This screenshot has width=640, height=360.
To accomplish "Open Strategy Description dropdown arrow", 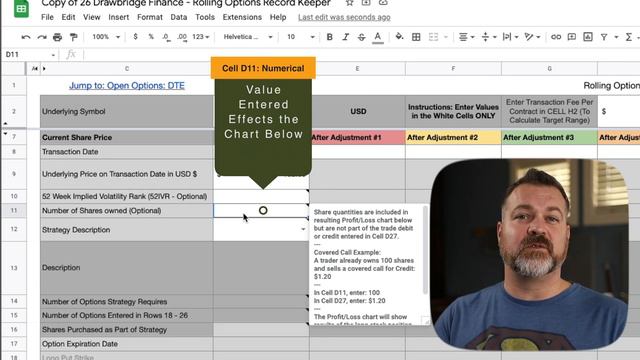I will [x=303, y=229].
